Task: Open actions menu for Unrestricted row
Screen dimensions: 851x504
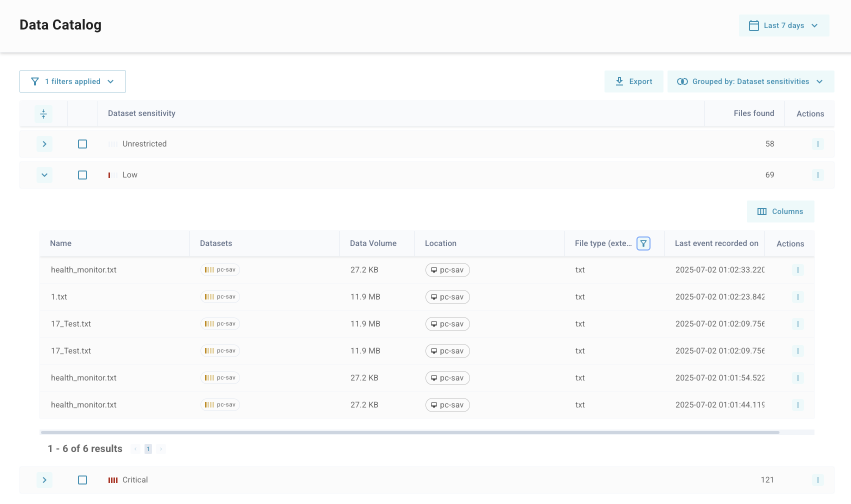Action: coord(817,144)
